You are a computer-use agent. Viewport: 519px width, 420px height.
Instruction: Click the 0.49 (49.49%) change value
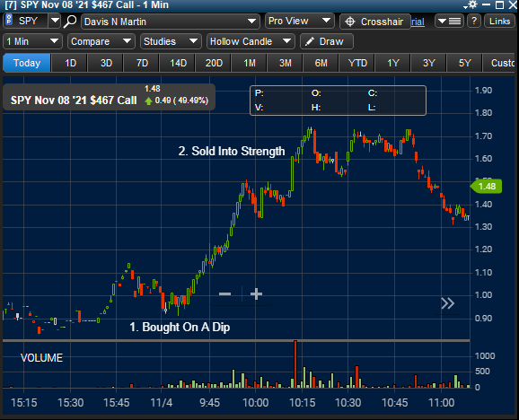[x=181, y=101]
